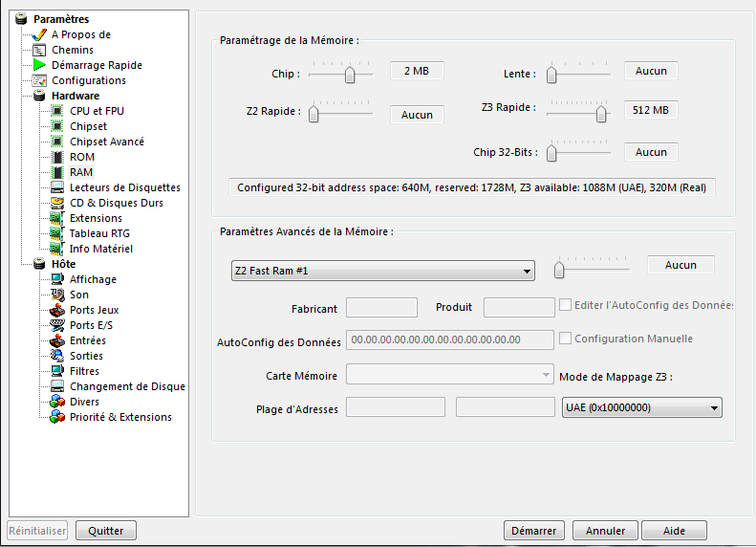Click the CPU et FPU chip icon
This screenshot has height=547, width=756.
[57, 111]
